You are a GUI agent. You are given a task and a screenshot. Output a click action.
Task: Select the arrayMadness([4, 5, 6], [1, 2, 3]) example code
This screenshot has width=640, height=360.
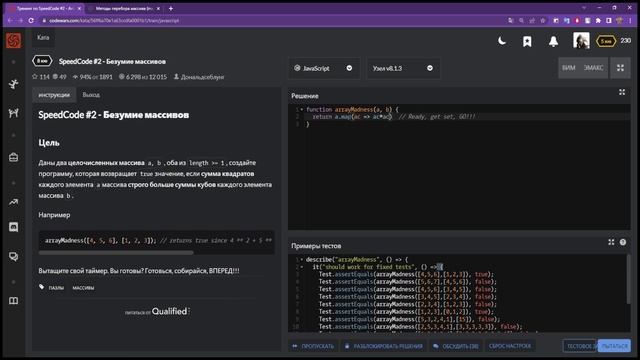coord(100,241)
